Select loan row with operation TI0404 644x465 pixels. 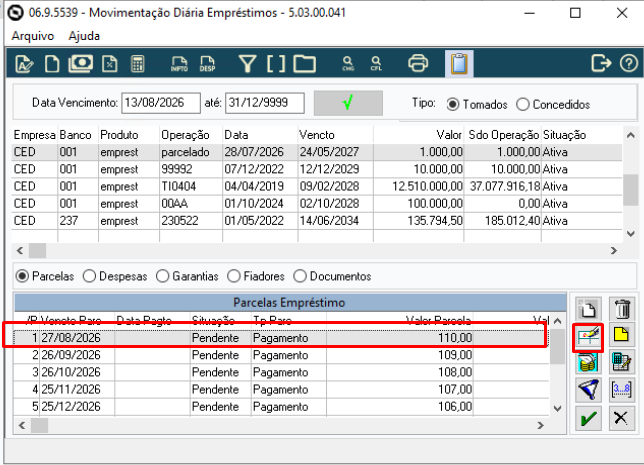click(317, 186)
